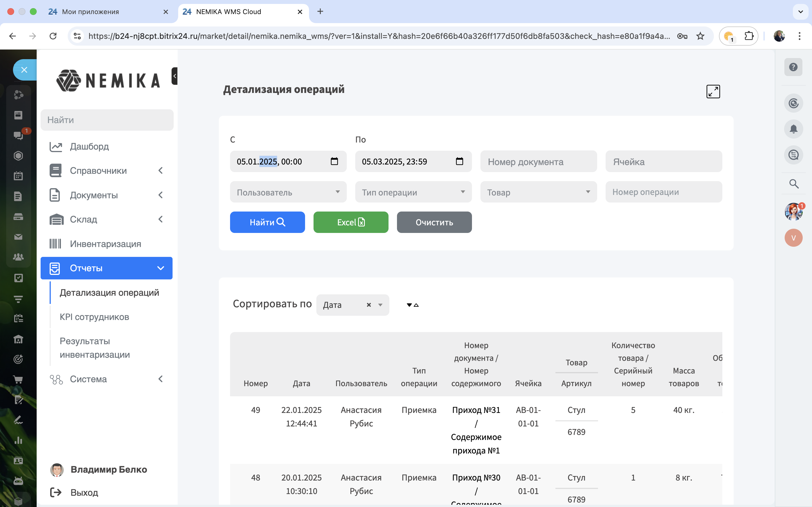Open KPI сотрудников report
Viewport: 812px width, 507px height.
[94, 317]
